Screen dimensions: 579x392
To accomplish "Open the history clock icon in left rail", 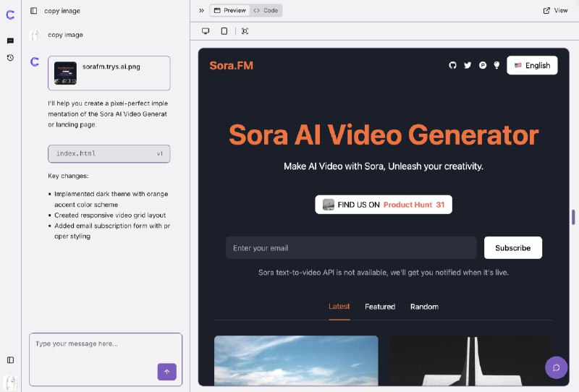I will 10,58.
